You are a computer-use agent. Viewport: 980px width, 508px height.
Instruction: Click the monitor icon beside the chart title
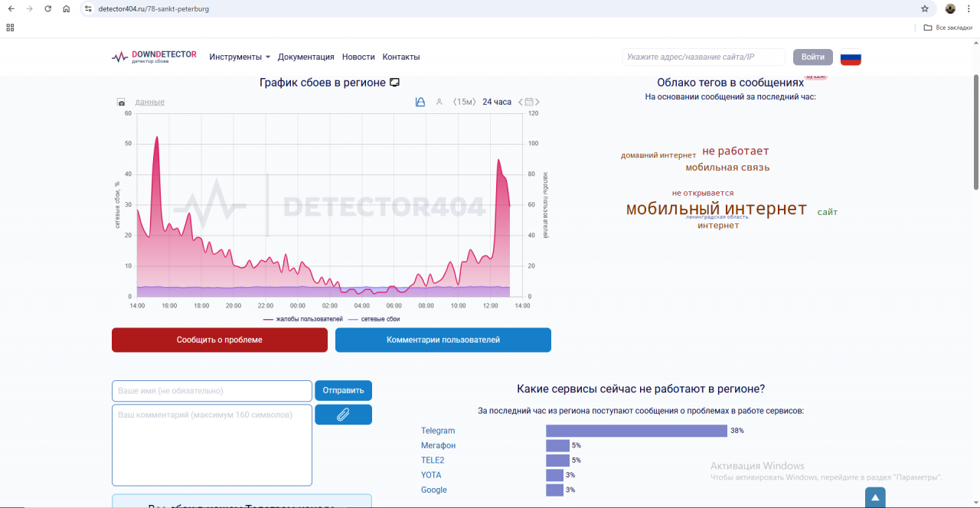tap(395, 83)
